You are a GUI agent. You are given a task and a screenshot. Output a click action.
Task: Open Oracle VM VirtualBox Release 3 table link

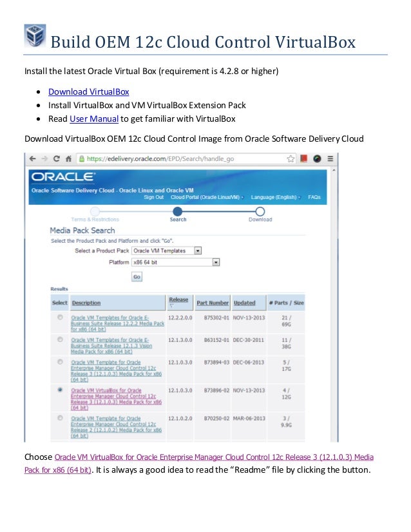click(x=116, y=399)
